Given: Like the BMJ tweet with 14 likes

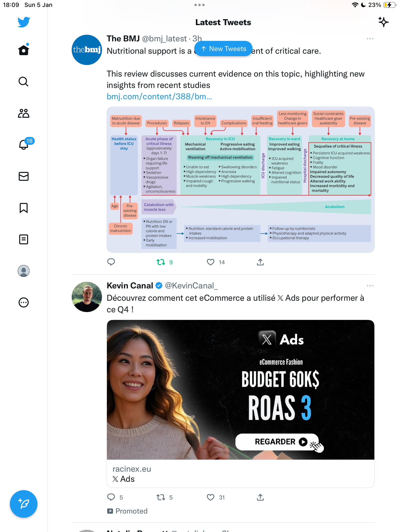Looking at the screenshot, I should (211, 262).
